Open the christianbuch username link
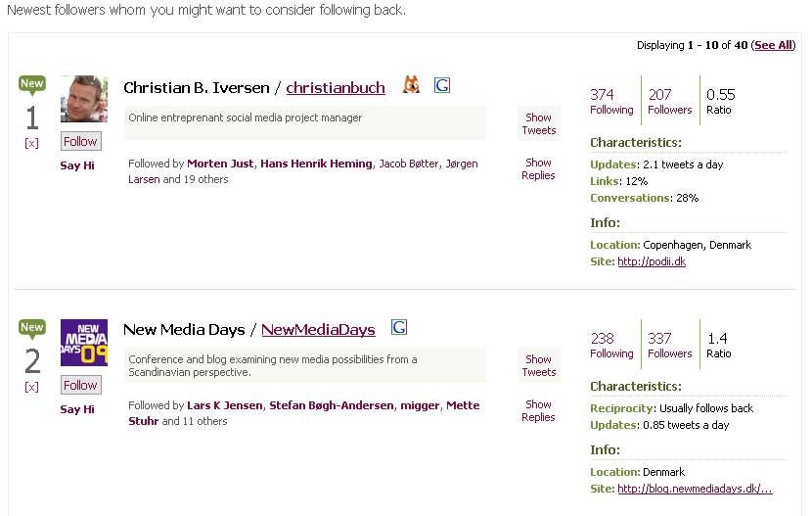812x516 pixels. (336, 87)
